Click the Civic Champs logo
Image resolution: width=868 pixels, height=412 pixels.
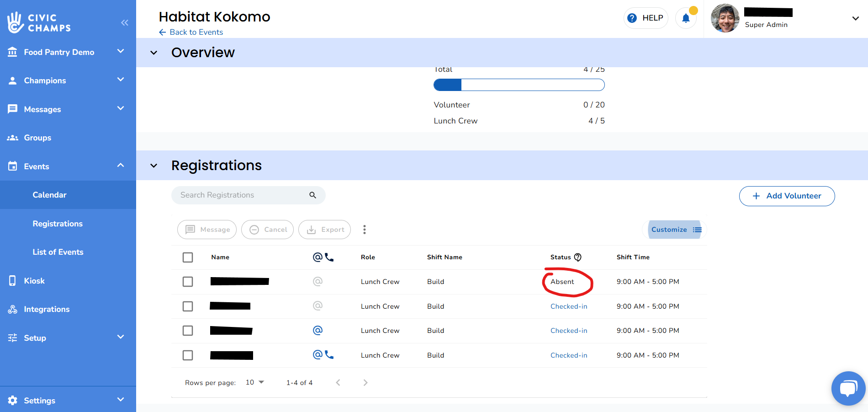click(39, 22)
